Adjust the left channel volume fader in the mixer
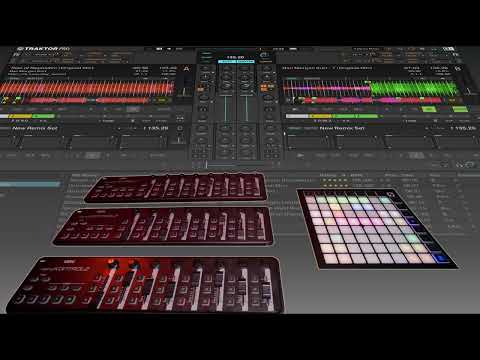Screen dimensions: 480x360 226,108
